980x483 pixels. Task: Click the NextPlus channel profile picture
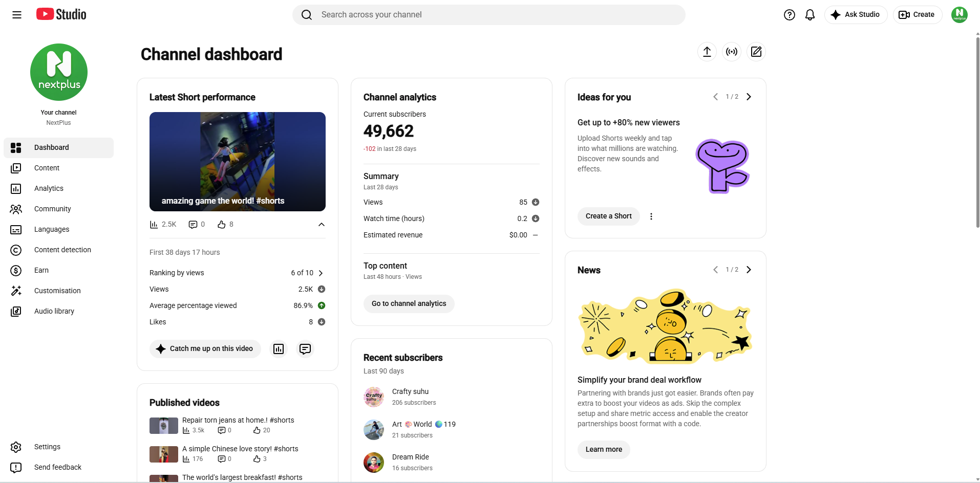[x=59, y=72]
